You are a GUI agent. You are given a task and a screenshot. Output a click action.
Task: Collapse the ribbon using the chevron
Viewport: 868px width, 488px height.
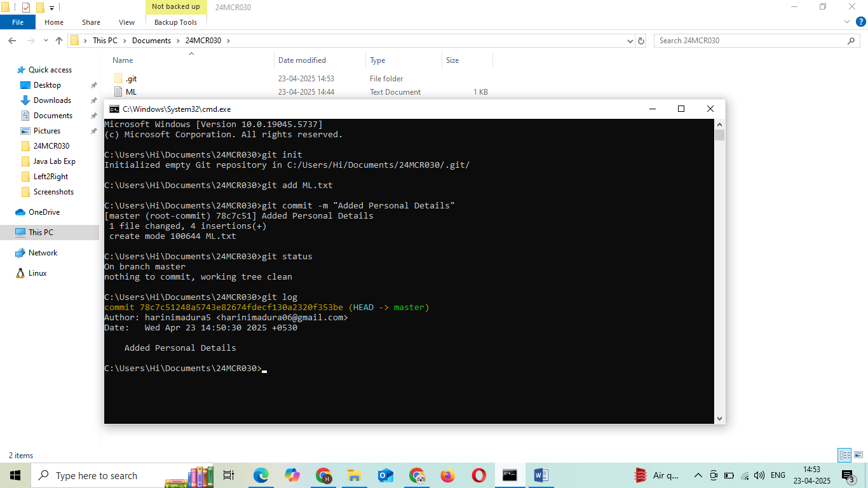(x=847, y=22)
